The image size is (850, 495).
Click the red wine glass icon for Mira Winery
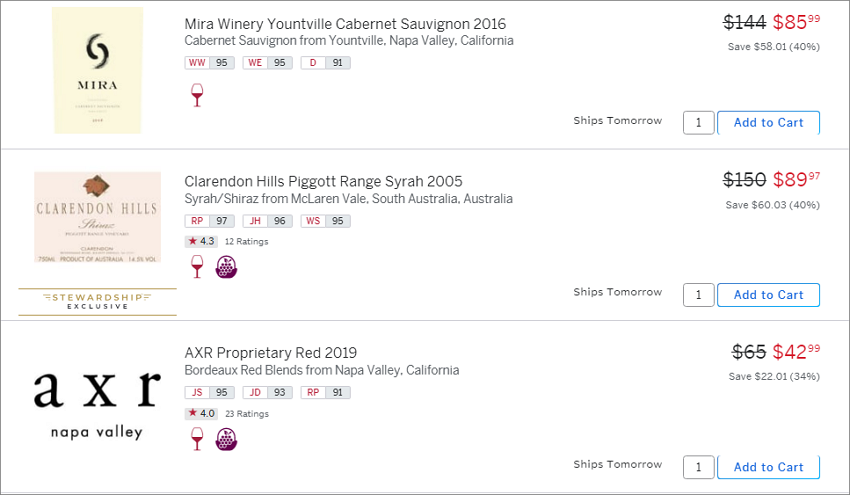[x=197, y=95]
